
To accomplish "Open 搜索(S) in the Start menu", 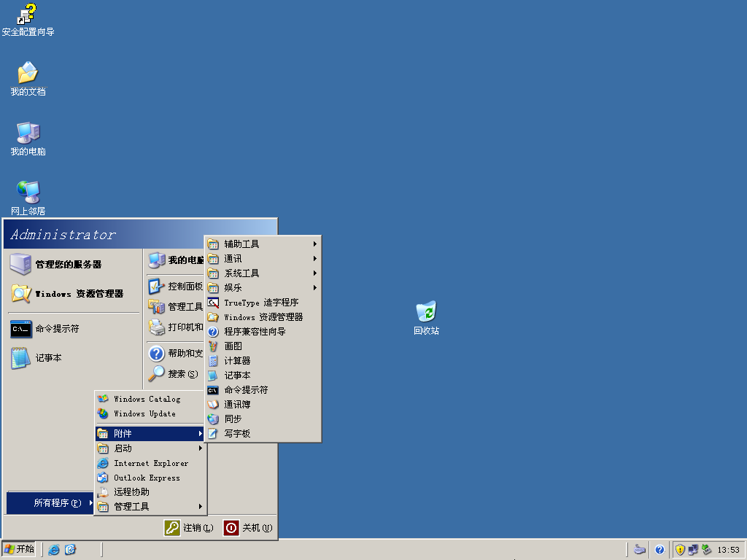I will [175, 374].
